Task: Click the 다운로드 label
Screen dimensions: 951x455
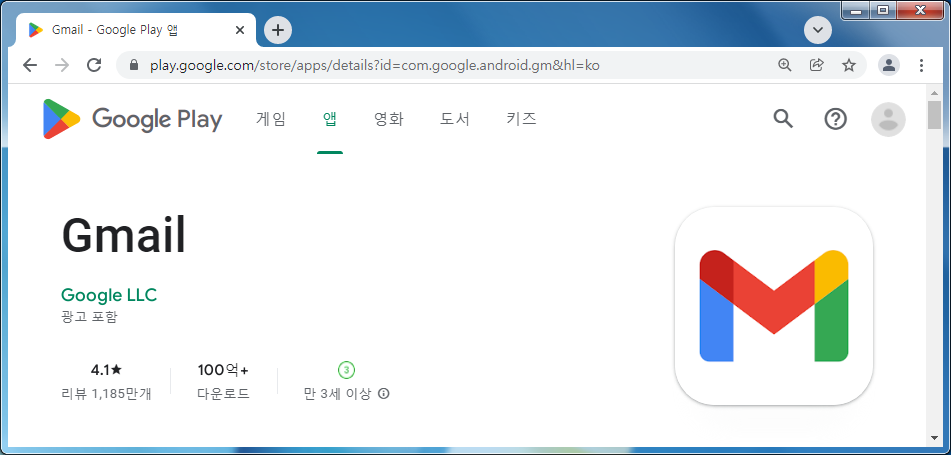Action: click(223, 394)
